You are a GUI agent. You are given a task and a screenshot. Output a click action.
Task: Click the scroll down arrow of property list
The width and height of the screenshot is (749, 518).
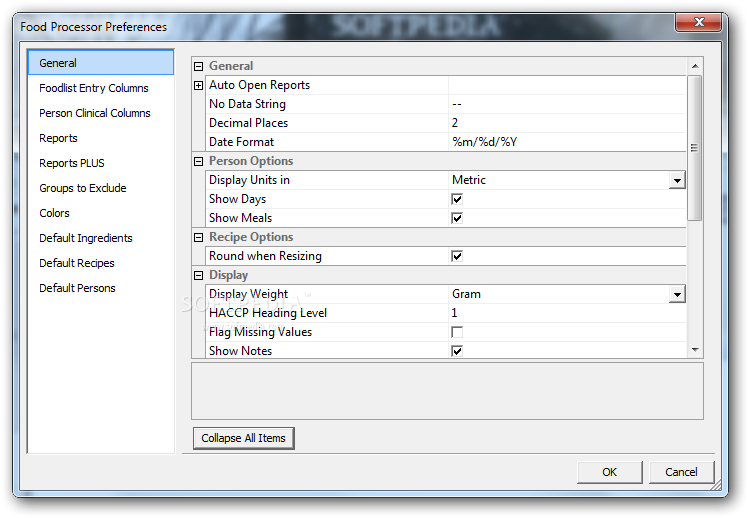pyautogui.click(x=695, y=350)
